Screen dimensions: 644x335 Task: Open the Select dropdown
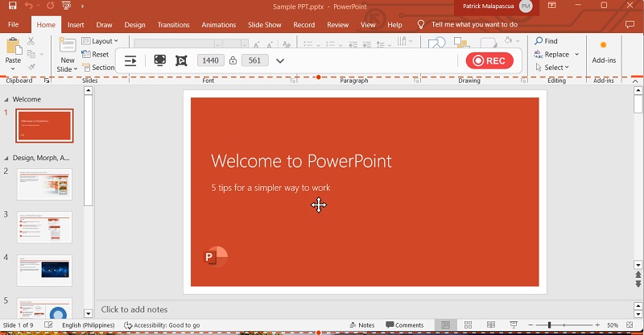click(x=552, y=68)
